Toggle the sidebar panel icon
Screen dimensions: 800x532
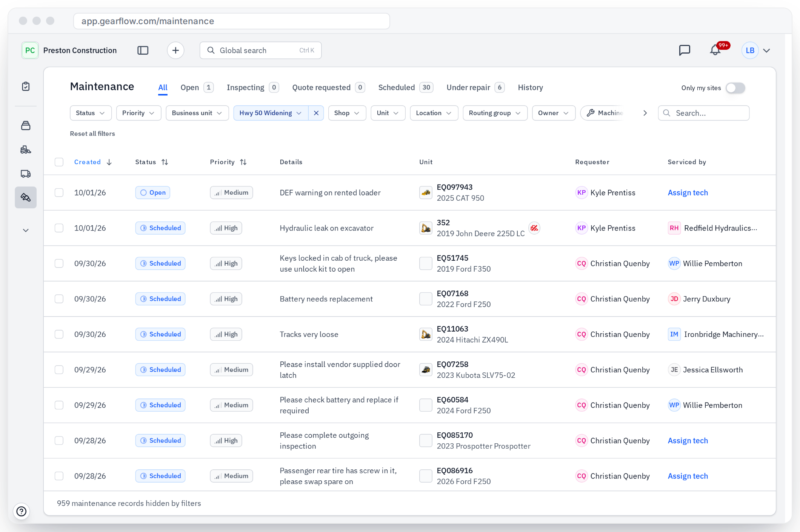143,50
